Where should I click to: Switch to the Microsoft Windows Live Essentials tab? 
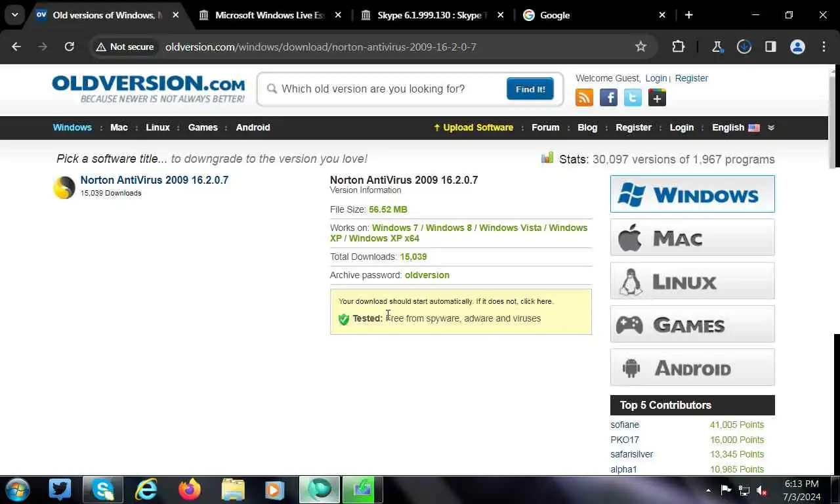coord(269,15)
